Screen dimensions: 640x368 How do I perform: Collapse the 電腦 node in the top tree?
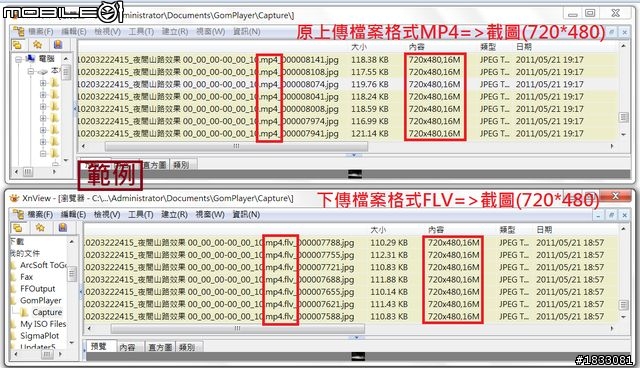click(18, 60)
